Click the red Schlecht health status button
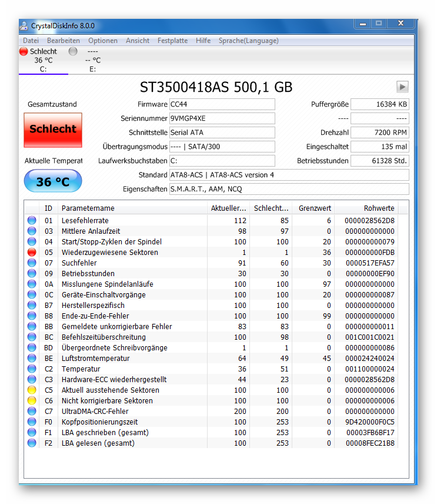Viewport: 437px width, 504px height. 53,130
